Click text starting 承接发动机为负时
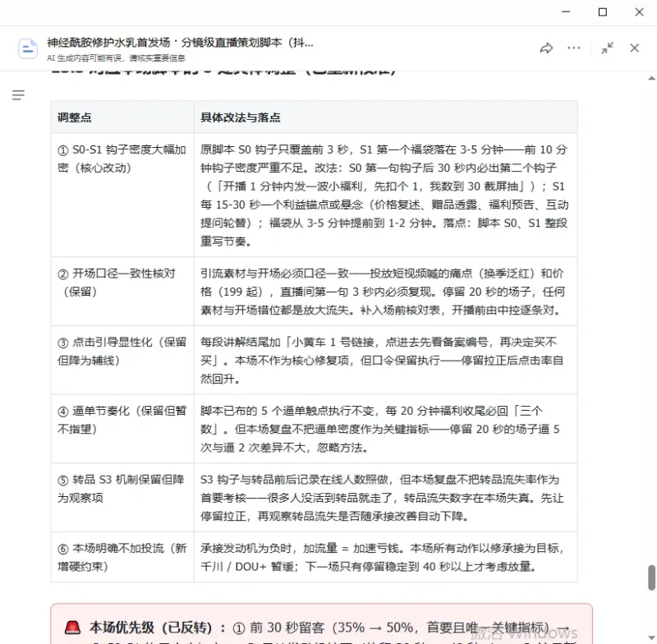This screenshot has height=644, width=657. click(382, 557)
